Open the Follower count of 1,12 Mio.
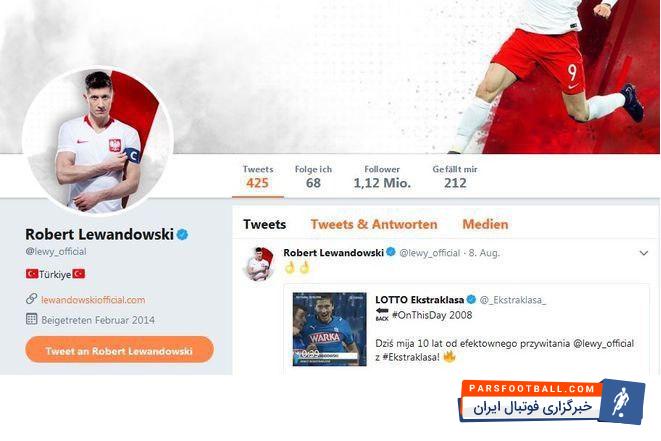The width and height of the screenshot is (661, 441). pyautogui.click(x=382, y=177)
